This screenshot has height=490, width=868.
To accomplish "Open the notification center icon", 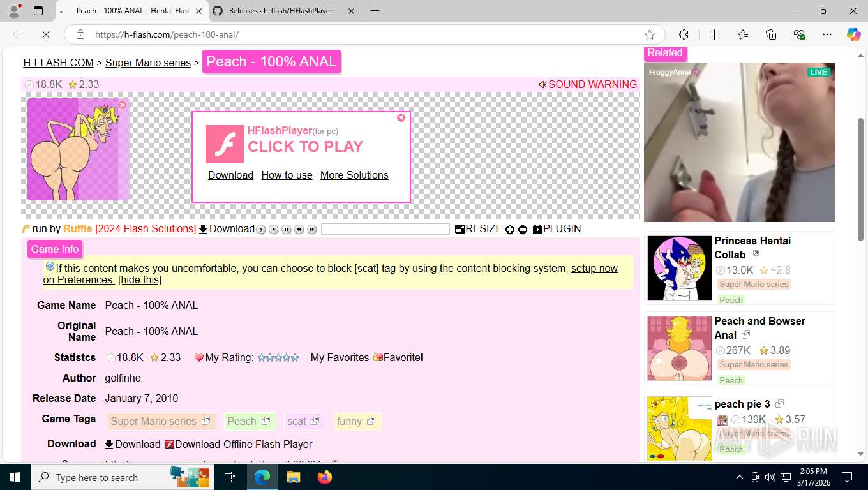I will [847, 477].
